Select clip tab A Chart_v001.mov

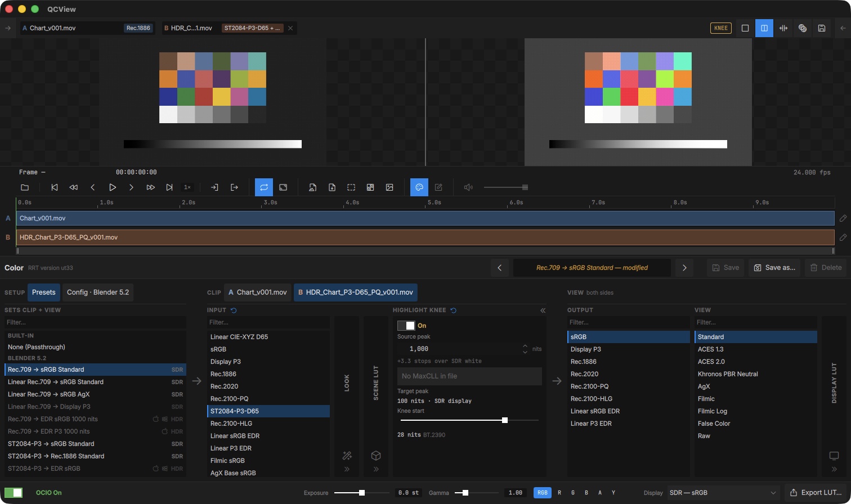coord(258,292)
